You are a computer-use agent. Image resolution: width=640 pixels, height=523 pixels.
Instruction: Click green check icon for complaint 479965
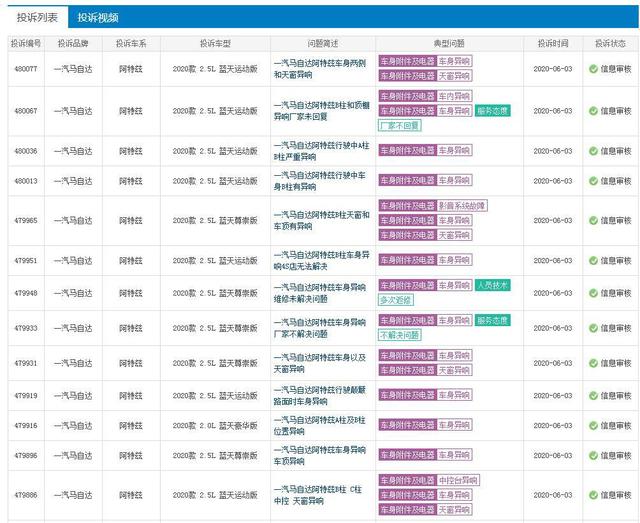pyautogui.click(x=593, y=220)
